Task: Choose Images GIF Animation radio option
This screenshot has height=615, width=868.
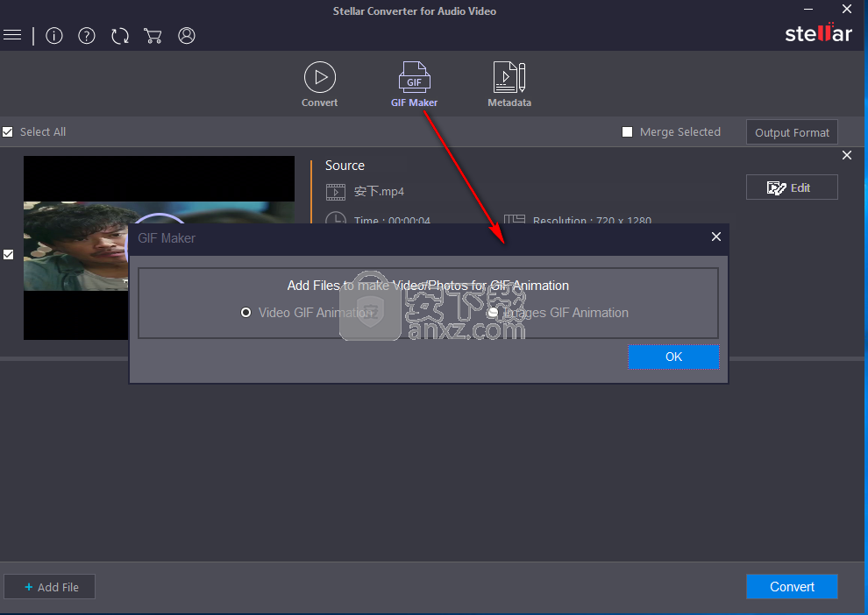Action: [x=494, y=313]
